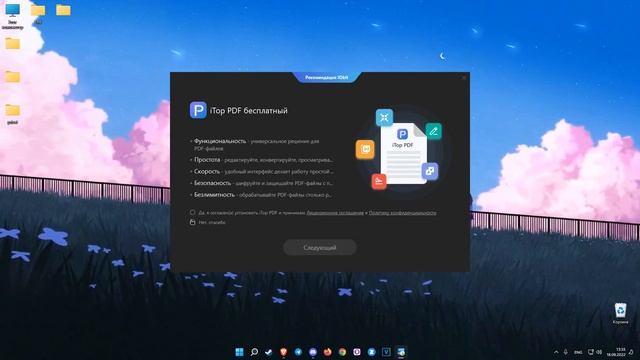This screenshot has height=360, width=640.
Task: Click the 'Безлимитность' feature line
Action: click(262, 195)
